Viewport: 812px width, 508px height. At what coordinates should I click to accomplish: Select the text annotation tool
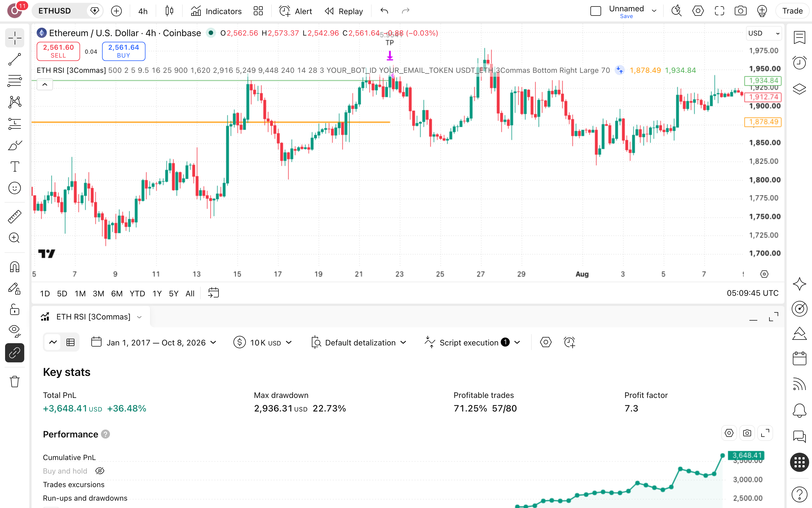pyautogui.click(x=14, y=167)
